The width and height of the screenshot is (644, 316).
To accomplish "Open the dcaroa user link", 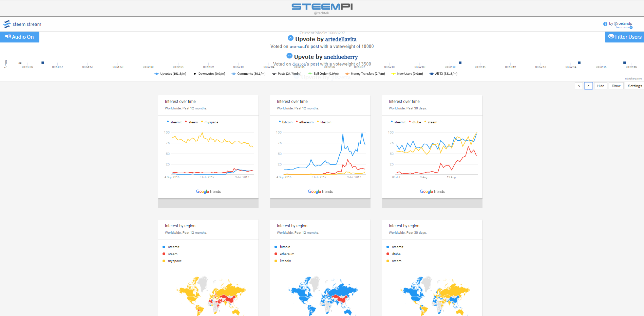I will coord(299,64).
